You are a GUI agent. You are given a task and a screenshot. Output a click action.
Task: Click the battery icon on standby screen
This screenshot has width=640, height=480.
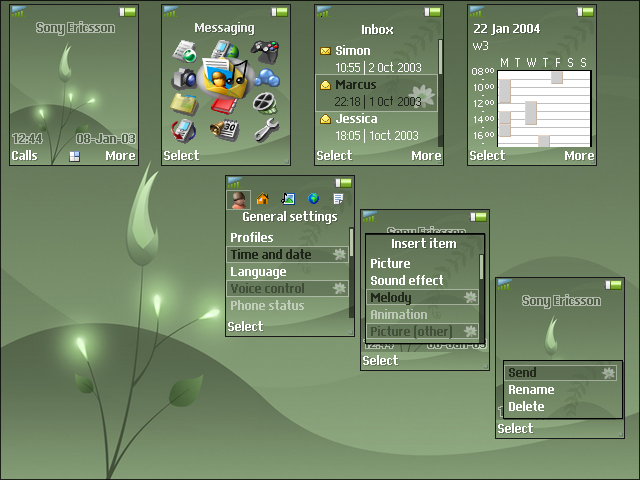(x=127, y=12)
